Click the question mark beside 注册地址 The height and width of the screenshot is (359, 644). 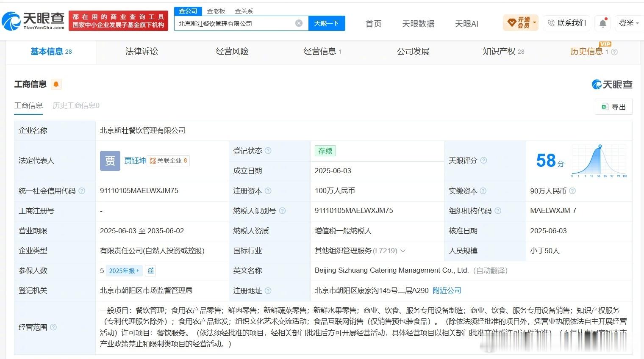[268, 291]
